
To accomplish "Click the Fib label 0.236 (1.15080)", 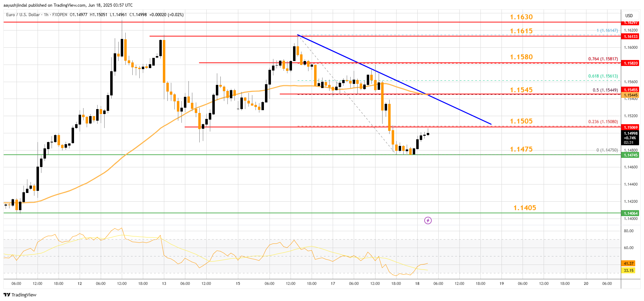I will 603,122.
